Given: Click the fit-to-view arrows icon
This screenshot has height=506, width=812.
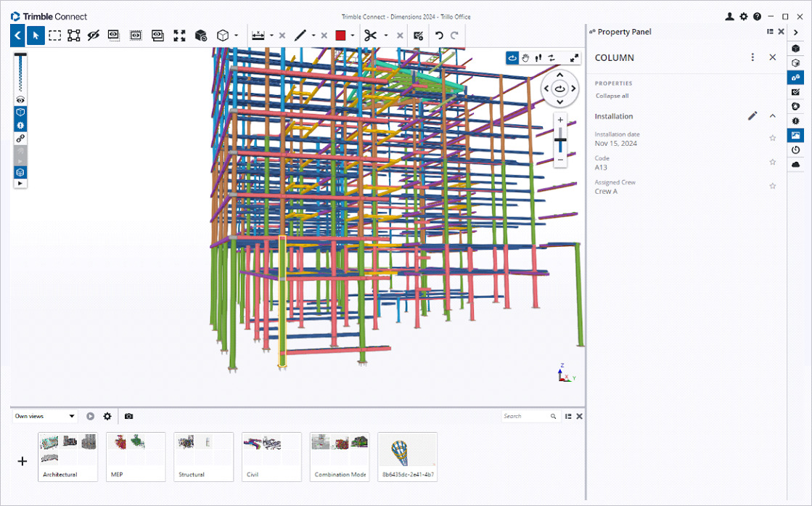Looking at the screenshot, I should click(180, 36).
